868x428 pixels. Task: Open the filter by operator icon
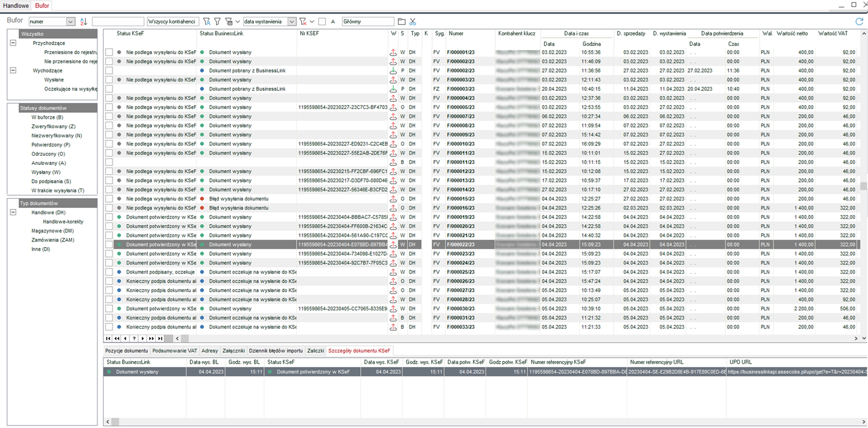pyautogui.click(x=207, y=21)
